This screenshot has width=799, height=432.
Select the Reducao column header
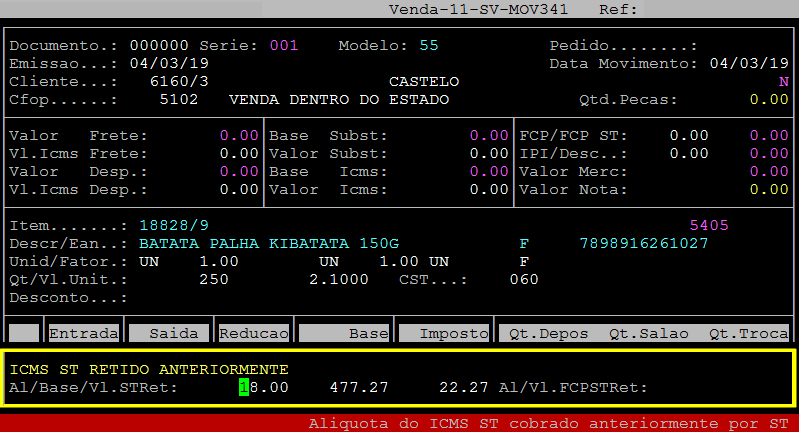pos(254,333)
